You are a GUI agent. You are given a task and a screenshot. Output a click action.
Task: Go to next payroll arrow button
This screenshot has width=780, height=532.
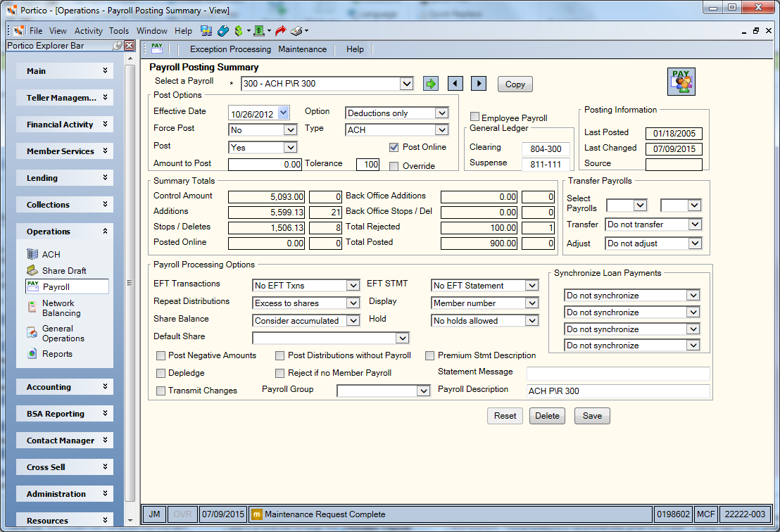479,84
